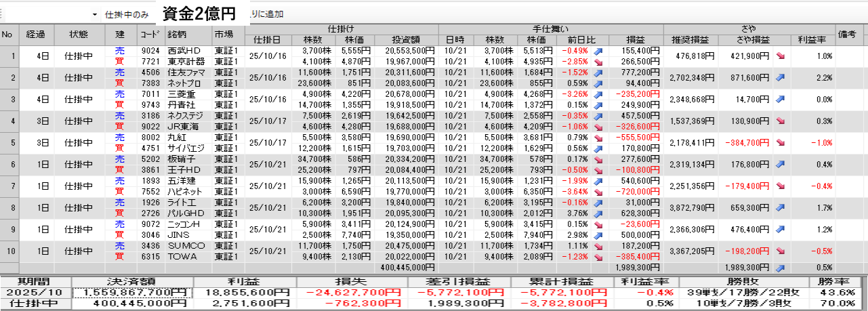The image size is (868, 311).
Task: Select the 住友ファマ stock name cell
Action: click(x=187, y=72)
